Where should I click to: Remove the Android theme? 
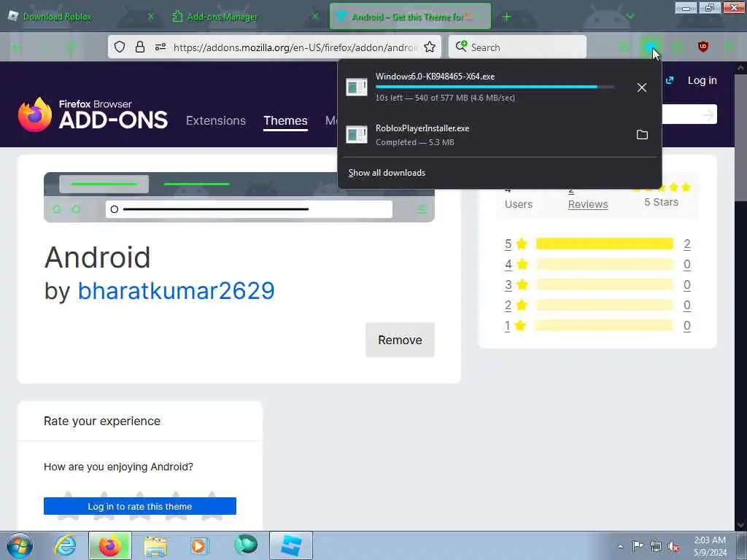400,340
